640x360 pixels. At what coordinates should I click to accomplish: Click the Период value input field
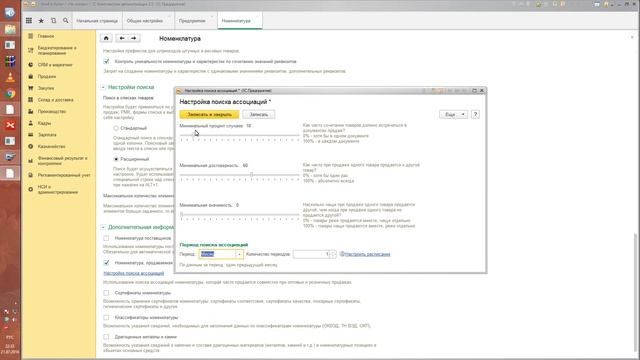(218, 254)
